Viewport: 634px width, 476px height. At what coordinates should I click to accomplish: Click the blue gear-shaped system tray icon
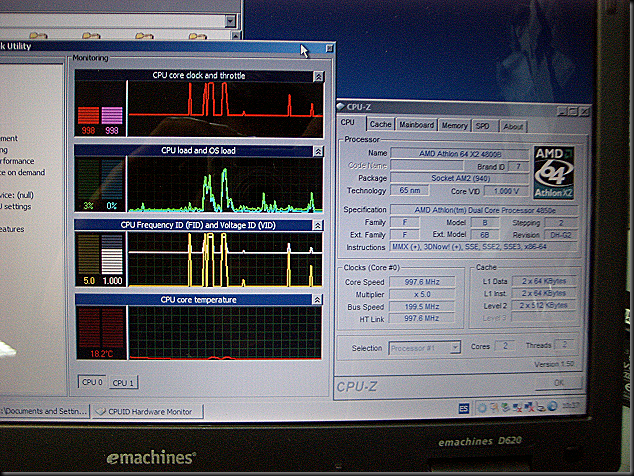pos(482,408)
